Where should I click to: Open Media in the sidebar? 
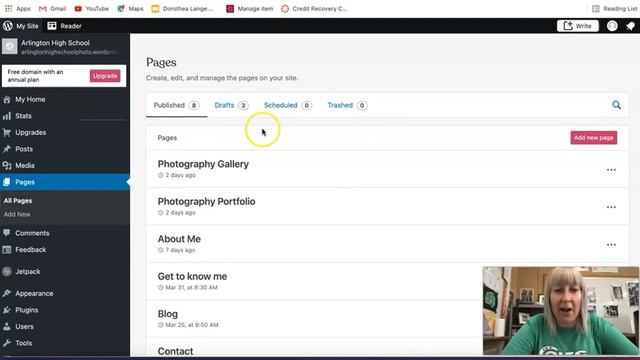(24, 165)
